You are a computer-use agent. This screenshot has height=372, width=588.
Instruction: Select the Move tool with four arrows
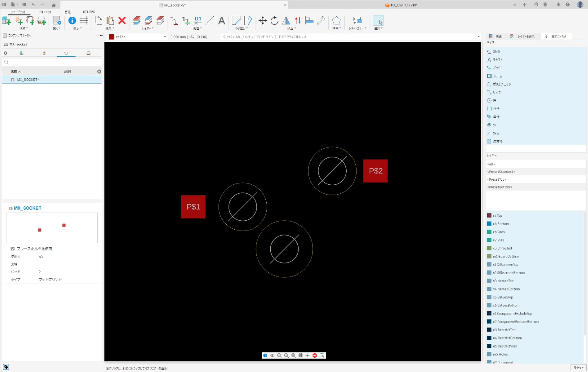click(x=263, y=20)
